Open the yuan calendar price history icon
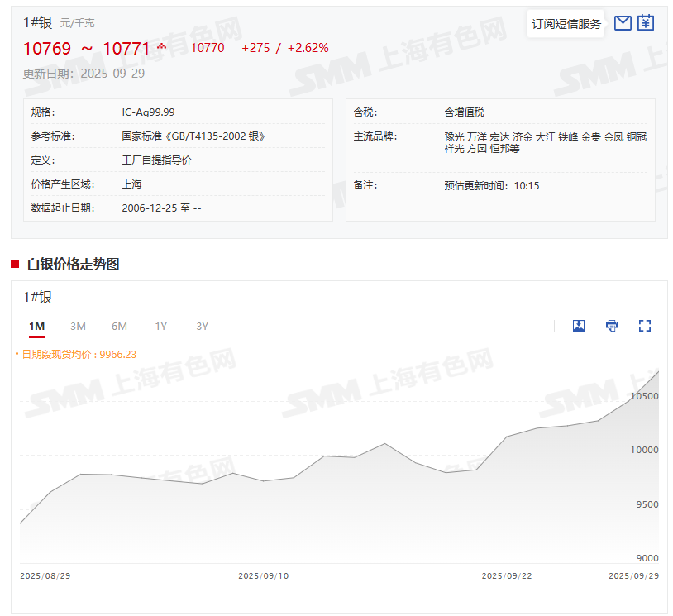The height and width of the screenshot is (616, 673). point(646,23)
